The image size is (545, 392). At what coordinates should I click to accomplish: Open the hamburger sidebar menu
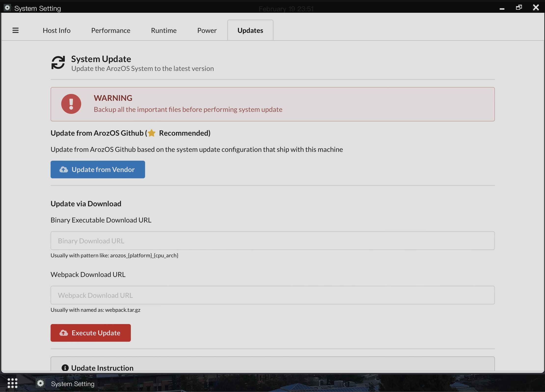click(15, 30)
